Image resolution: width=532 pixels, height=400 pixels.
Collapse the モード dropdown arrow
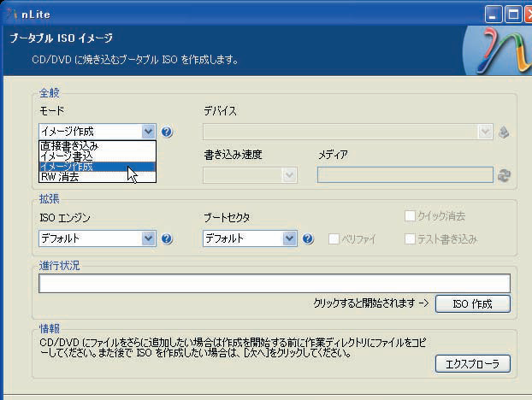tap(148, 132)
